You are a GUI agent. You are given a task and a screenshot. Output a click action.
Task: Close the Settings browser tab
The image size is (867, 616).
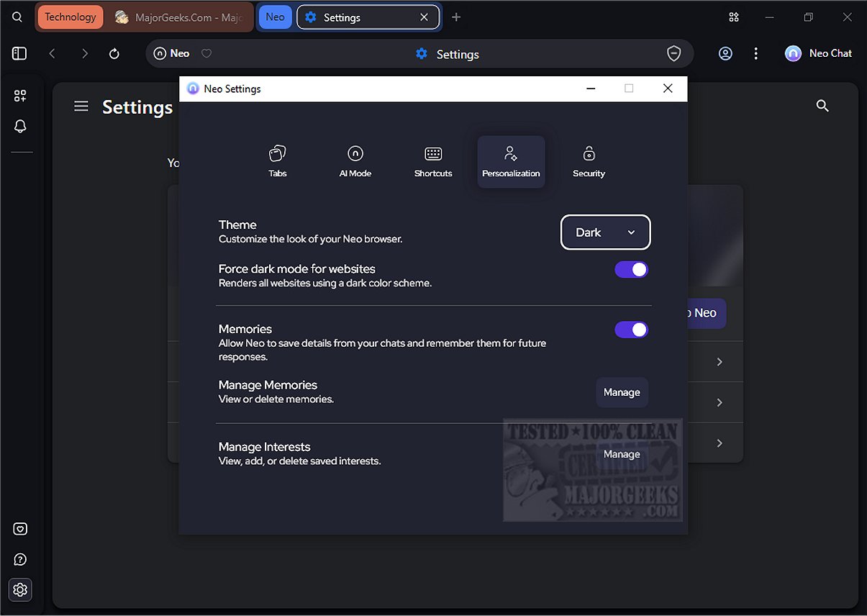point(424,17)
